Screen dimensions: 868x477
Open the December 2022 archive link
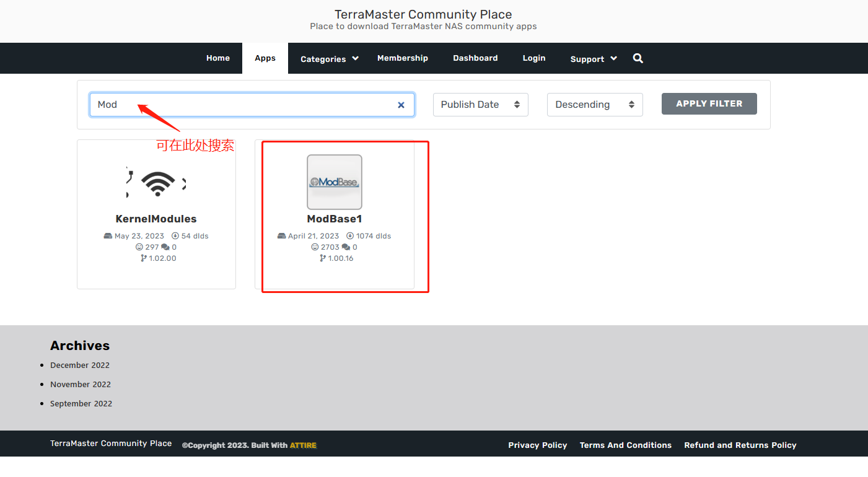tap(80, 365)
